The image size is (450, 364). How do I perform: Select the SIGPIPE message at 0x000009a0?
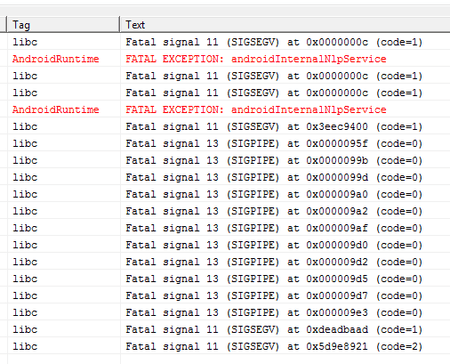point(274,194)
